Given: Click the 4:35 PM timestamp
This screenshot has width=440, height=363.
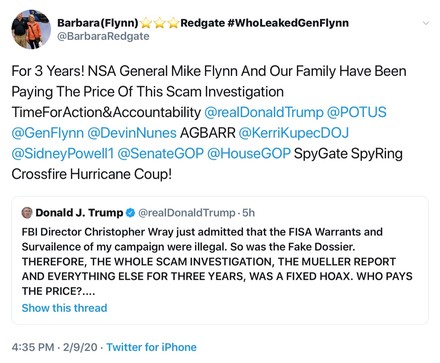Looking at the screenshot, I should pos(33,347).
